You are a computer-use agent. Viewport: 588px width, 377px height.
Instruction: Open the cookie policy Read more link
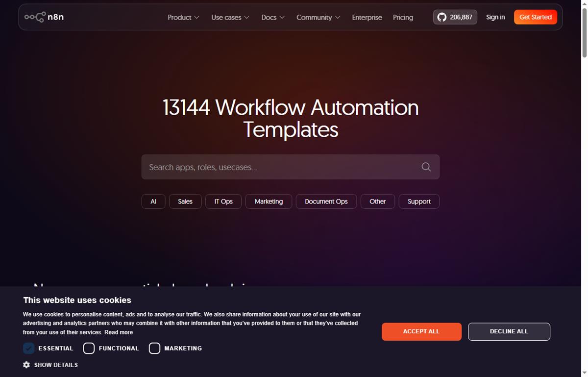click(119, 332)
